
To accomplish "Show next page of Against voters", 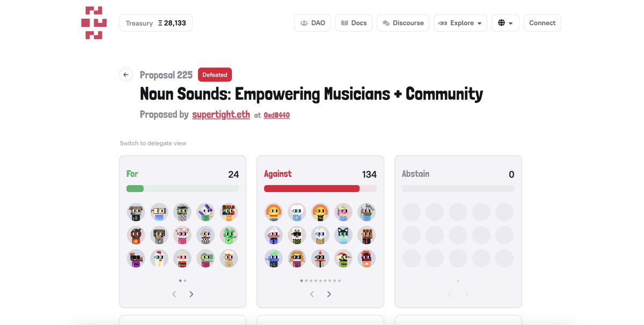I will pos(329,294).
